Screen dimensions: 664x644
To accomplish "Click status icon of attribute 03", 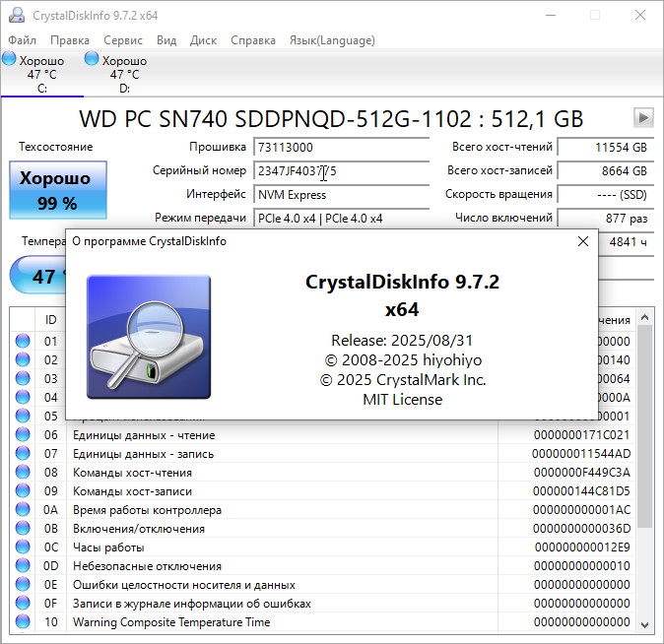I will [x=23, y=378].
